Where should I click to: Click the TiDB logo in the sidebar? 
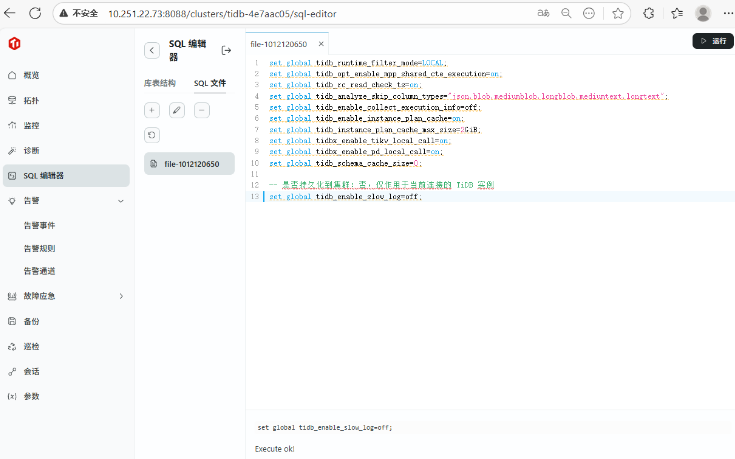(14, 45)
